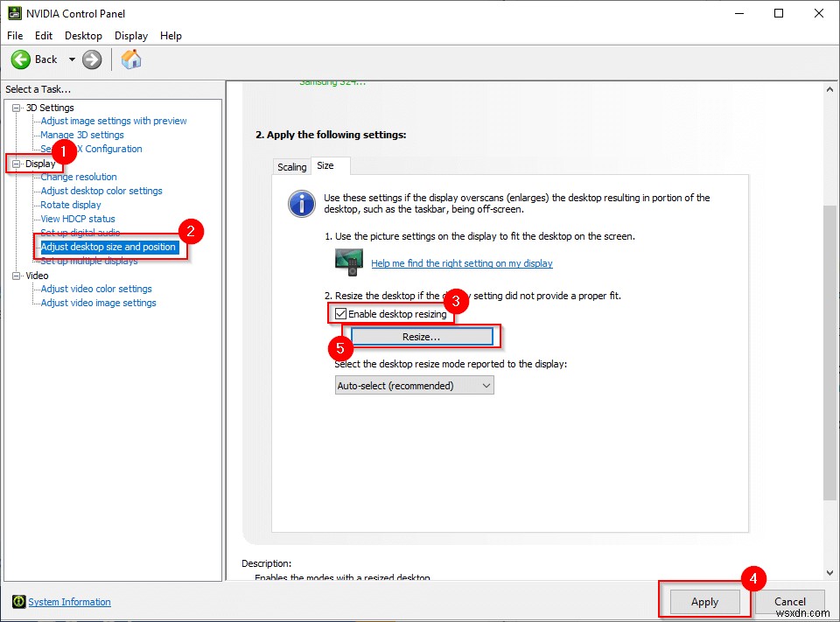Click the vertical scrollbar down arrow
This screenshot has width=840, height=622.
coord(829,572)
